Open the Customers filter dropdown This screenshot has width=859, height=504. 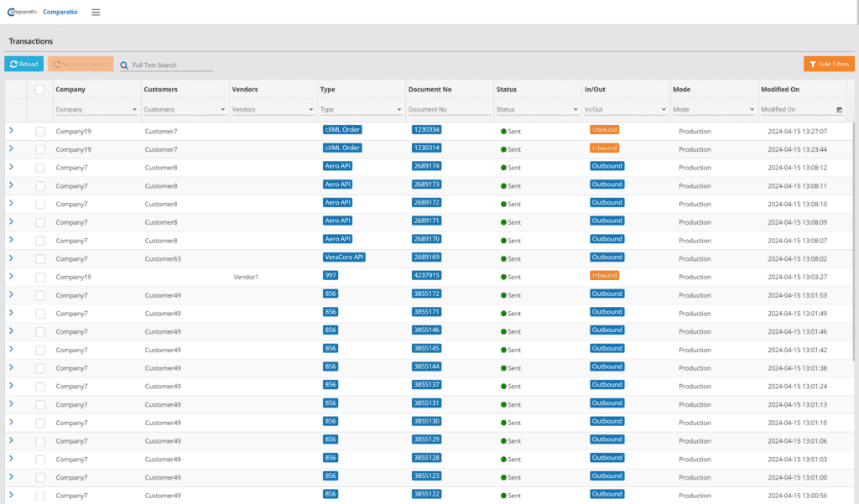point(222,110)
